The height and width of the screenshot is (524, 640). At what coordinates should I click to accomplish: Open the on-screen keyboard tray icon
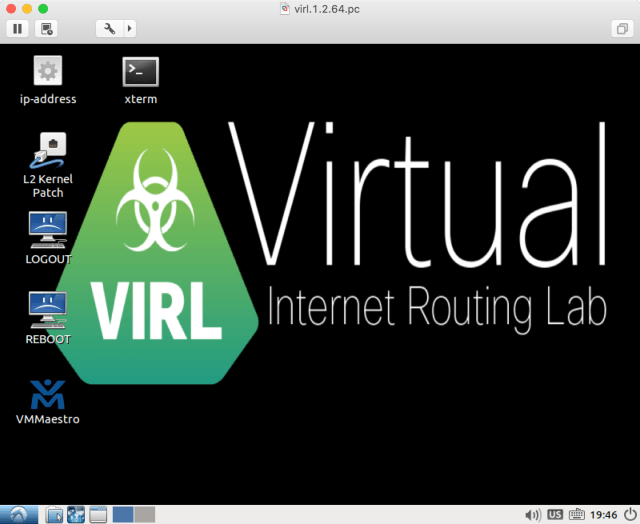(x=576, y=515)
